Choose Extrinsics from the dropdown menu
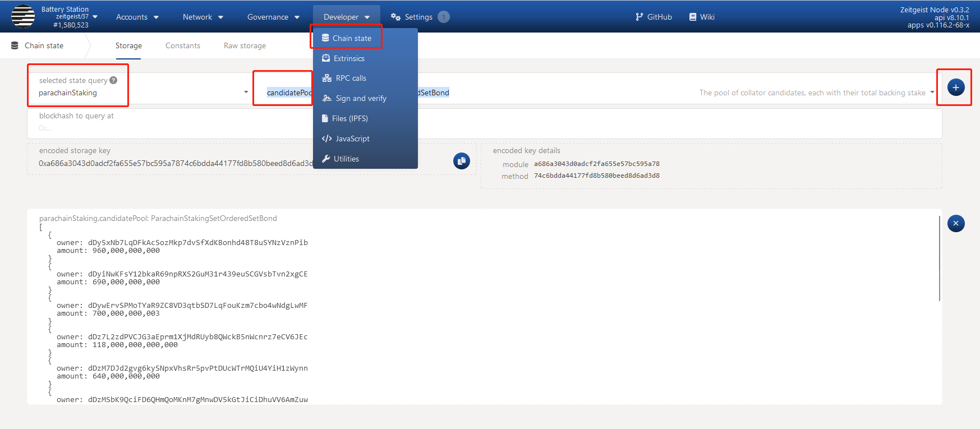Viewport: 980px width, 429px height. pos(348,58)
